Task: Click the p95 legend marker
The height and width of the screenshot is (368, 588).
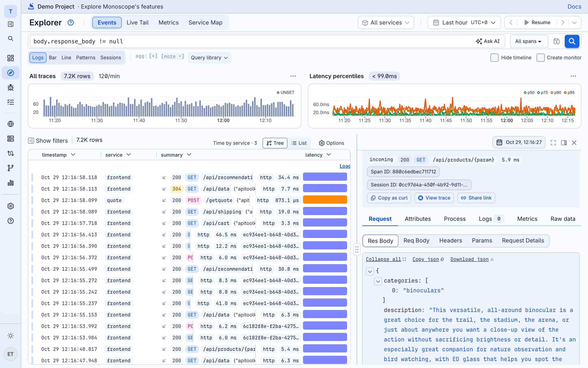Action: 565,93
